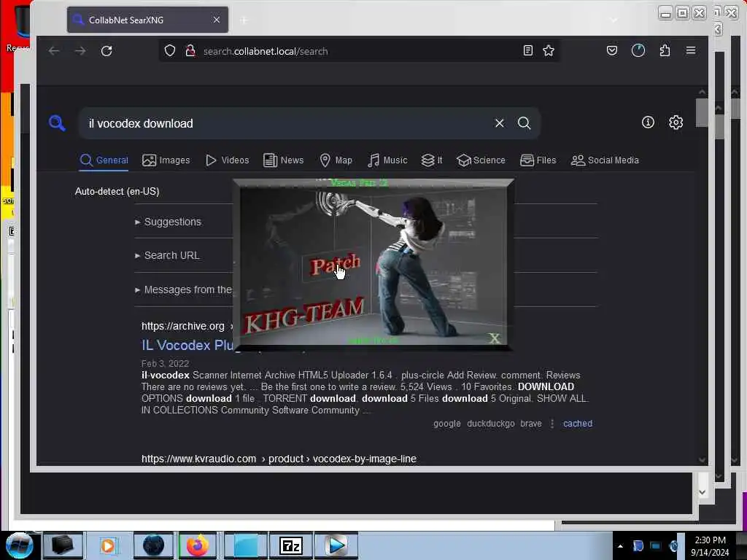Open the tracking protection shield icon
Viewport: 747px width, 560px height.
(169, 51)
